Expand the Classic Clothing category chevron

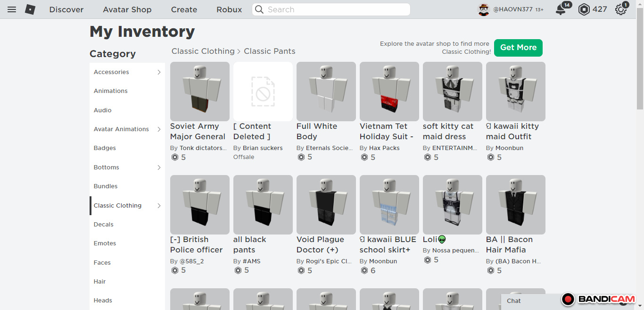click(x=159, y=206)
